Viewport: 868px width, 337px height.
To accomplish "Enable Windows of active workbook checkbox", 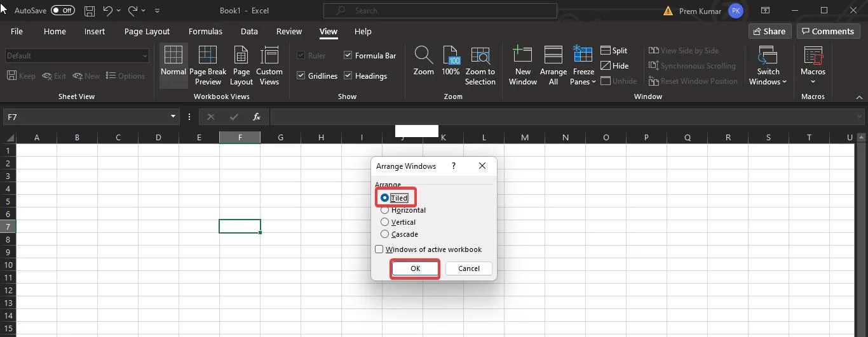I will pyautogui.click(x=379, y=249).
